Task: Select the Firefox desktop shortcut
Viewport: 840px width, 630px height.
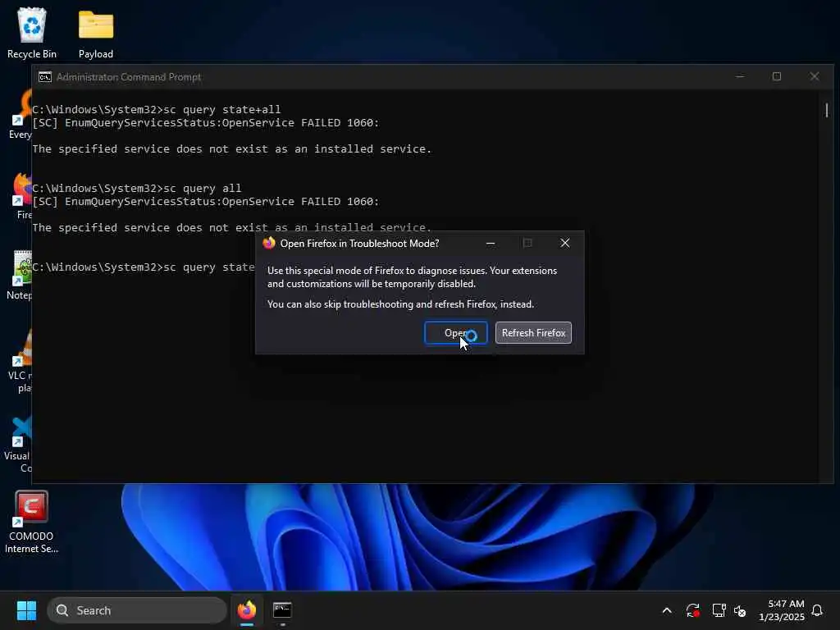Action: [x=22, y=196]
